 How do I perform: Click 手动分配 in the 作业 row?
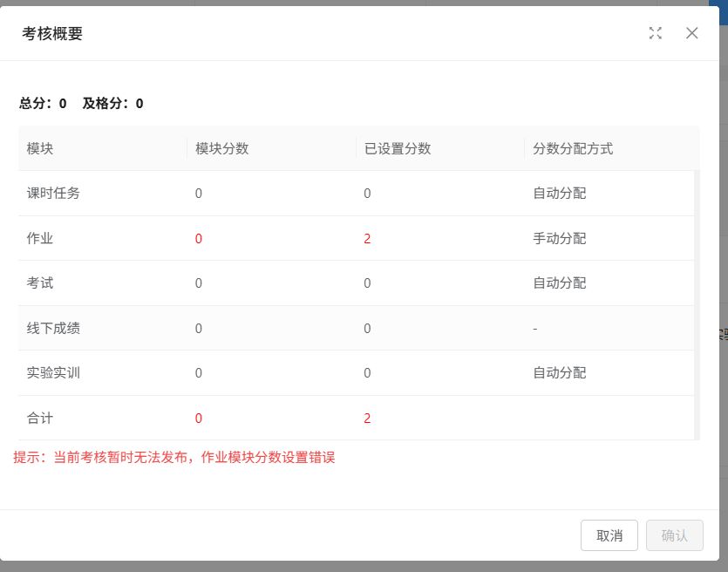(560, 238)
